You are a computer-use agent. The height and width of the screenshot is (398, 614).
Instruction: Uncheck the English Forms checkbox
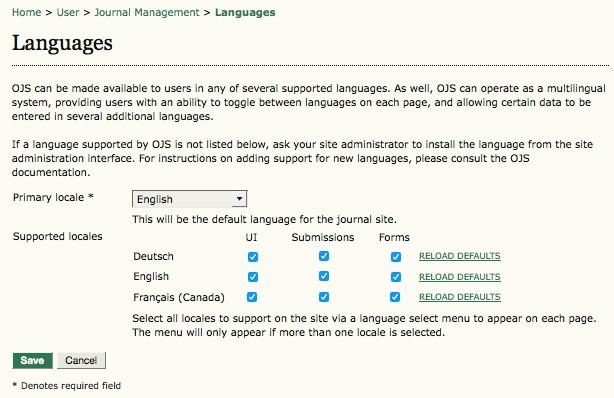(395, 277)
